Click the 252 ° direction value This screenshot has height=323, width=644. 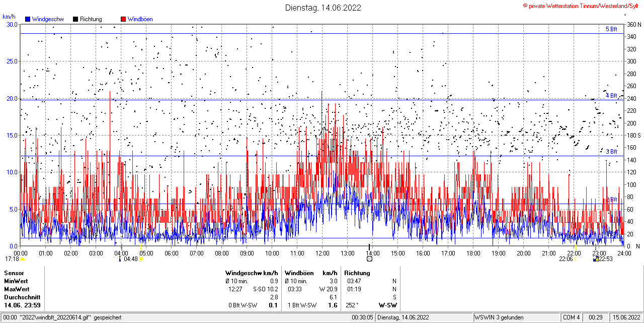click(352, 305)
